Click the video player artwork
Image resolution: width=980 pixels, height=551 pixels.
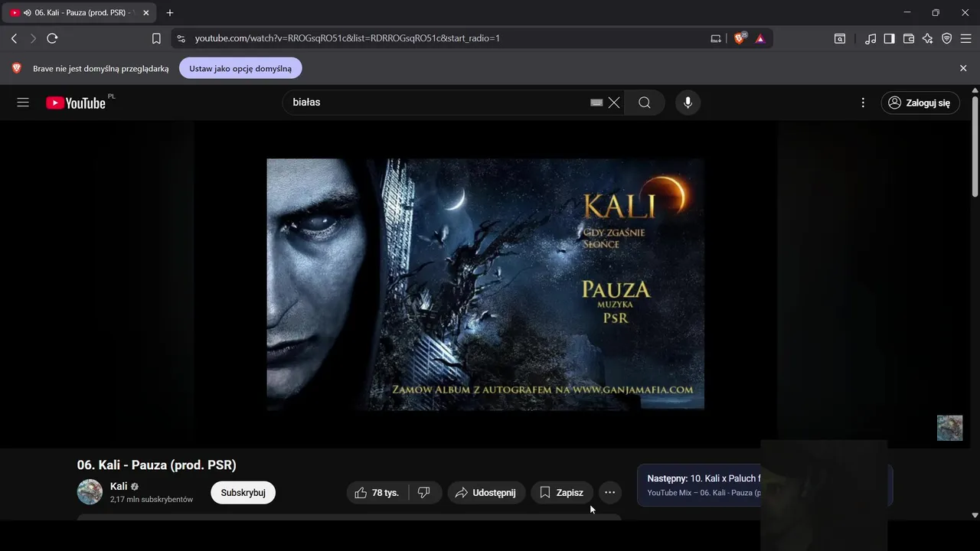tap(485, 285)
